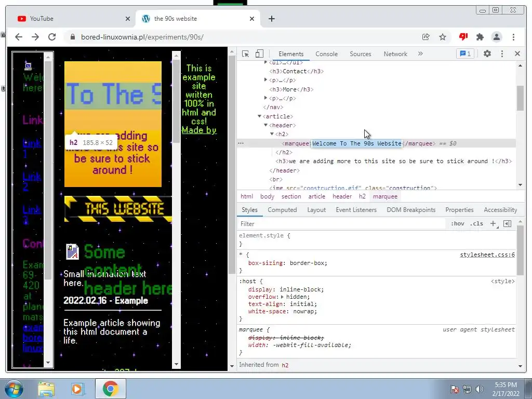Open a new browser tab
Image resolution: width=532 pixels, height=399 pixels.
tap(271, 19)
